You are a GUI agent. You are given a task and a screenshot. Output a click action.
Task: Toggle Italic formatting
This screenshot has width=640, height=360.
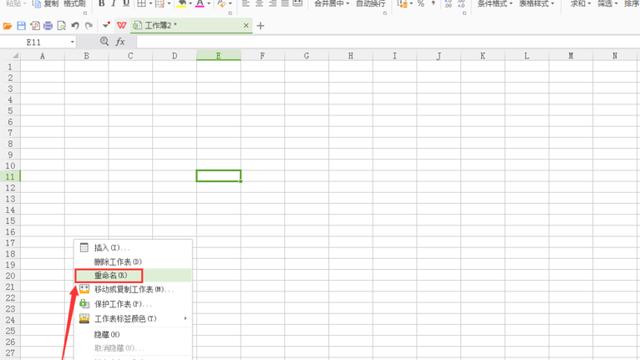coord(113,4)
